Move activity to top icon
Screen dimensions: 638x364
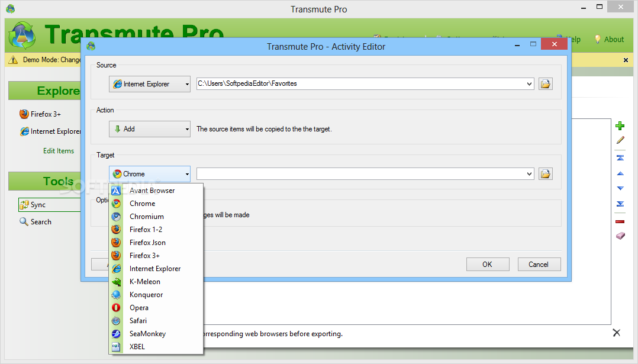(x=620, y=158)
